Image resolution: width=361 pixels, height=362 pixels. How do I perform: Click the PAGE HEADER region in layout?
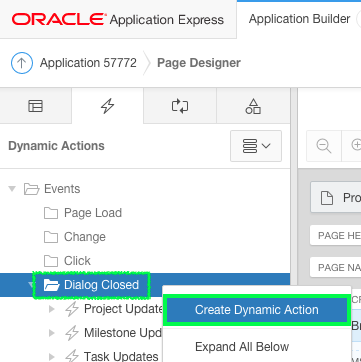[x=335, y=236]
